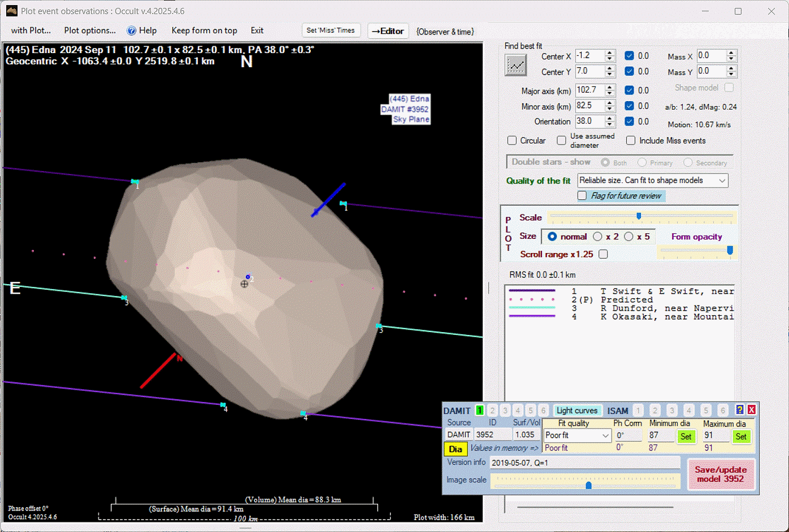Image resolution: width=789 pixels, height=532 pixels.
Task: Click Save/update model 3952 button
Action: [721, 474]
